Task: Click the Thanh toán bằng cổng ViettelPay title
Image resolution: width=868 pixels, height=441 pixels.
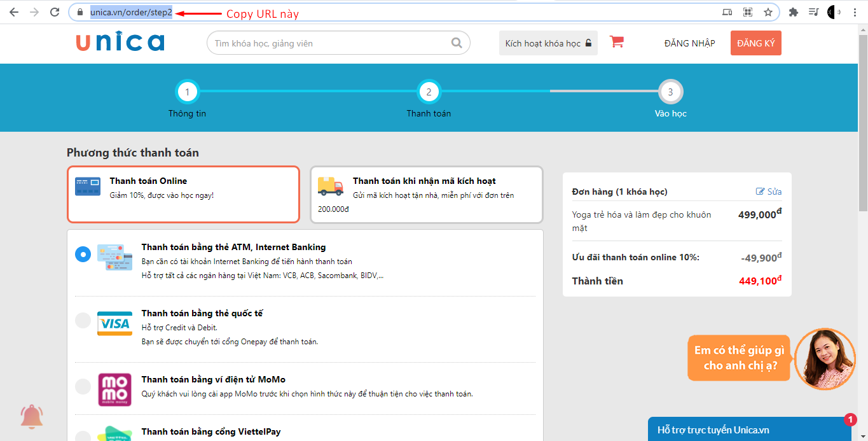Action: pyautogui.click(x=211, y=431)
